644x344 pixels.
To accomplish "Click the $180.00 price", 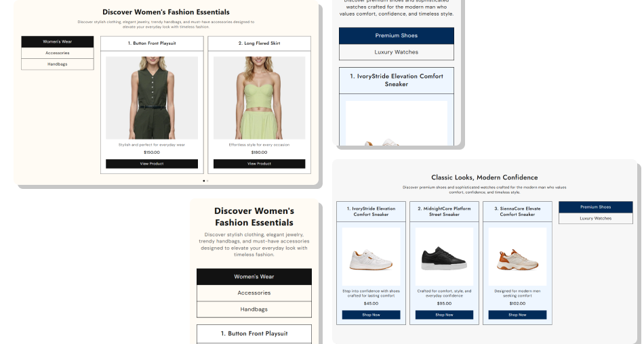I will (259, 152).
